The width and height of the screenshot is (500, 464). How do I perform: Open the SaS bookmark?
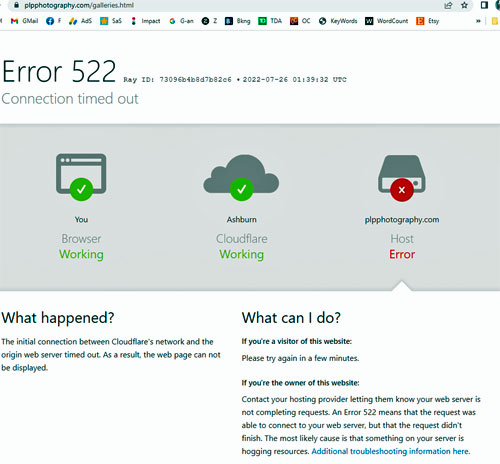[x=111, y=21]
